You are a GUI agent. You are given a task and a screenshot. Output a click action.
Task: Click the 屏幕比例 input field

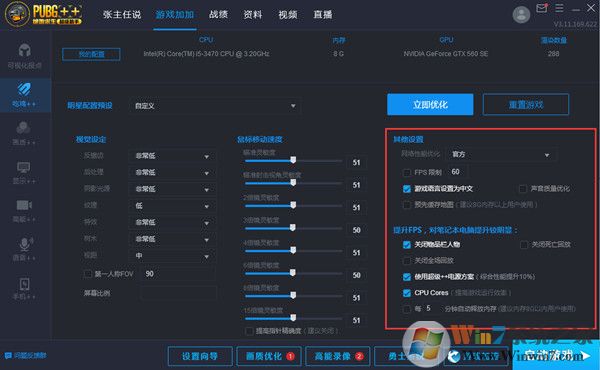(x=178, y=293)
